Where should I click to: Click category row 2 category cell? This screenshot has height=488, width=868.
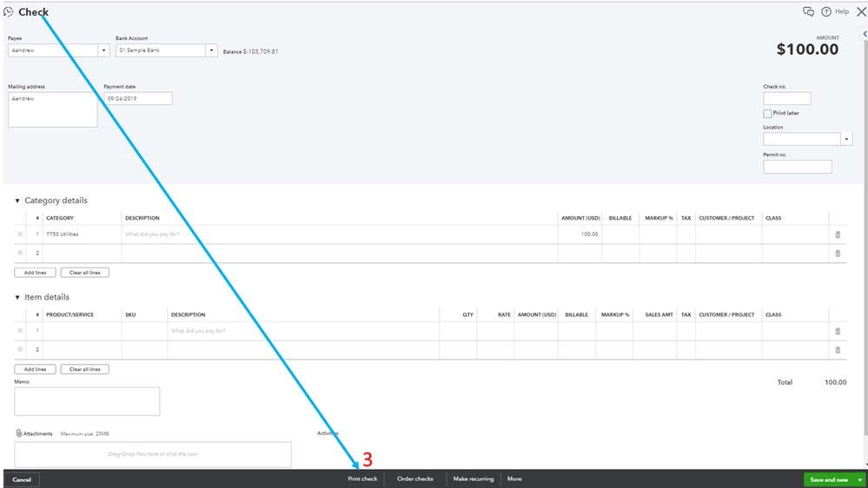coord(82,253)
